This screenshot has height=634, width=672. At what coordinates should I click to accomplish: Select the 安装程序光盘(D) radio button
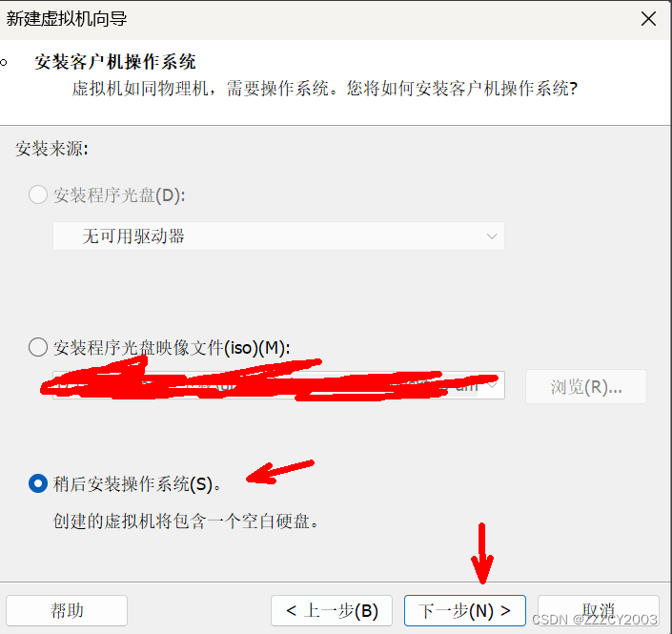coord(38,195)
